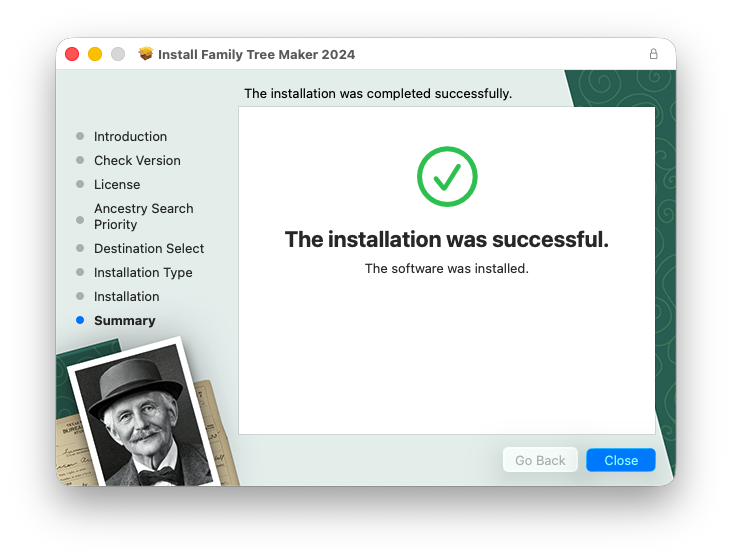Select the Check Version step
Screen dimensions: 732x560
(x=137, y=160)
